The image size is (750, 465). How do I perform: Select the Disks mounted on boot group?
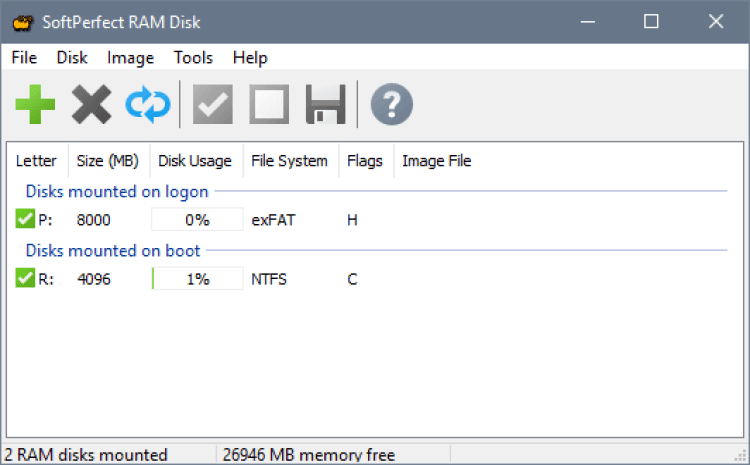pos(113,250)
